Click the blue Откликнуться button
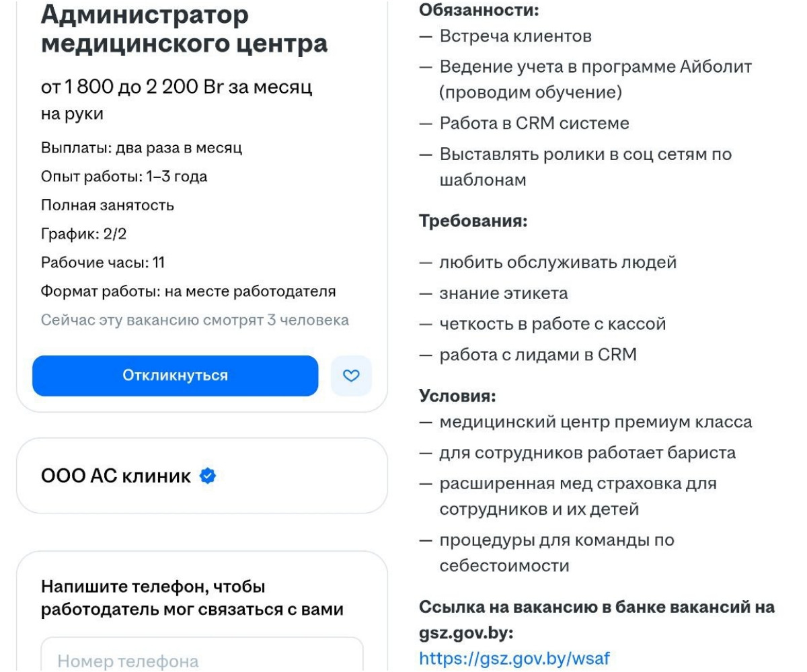Image resolution: width=807 pixels, height=672 pixels. (x=175, y=376)
